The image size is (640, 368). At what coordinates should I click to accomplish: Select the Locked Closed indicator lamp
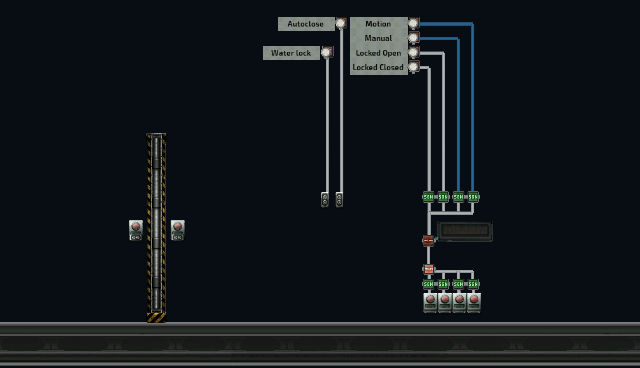(x=413, y=67)
